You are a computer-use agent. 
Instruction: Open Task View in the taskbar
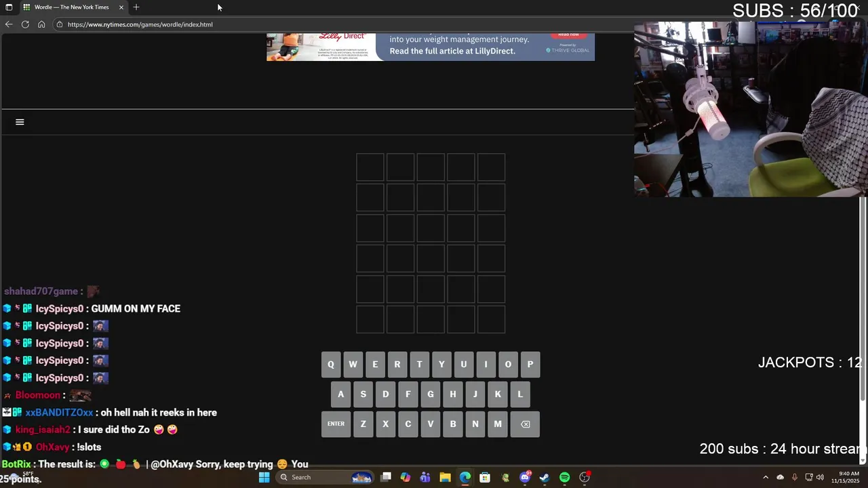(x=386, y=477)
